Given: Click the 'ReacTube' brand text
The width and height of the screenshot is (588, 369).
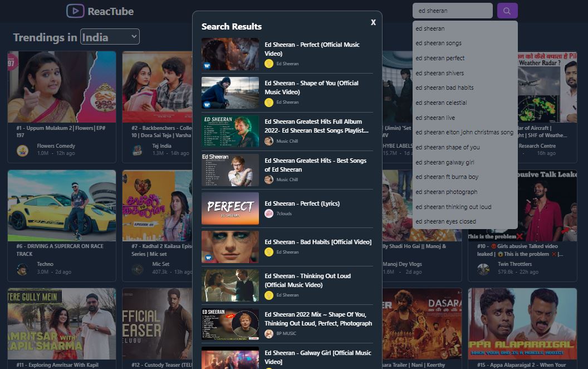Looking at the screenshot, I should click(111, 11).
